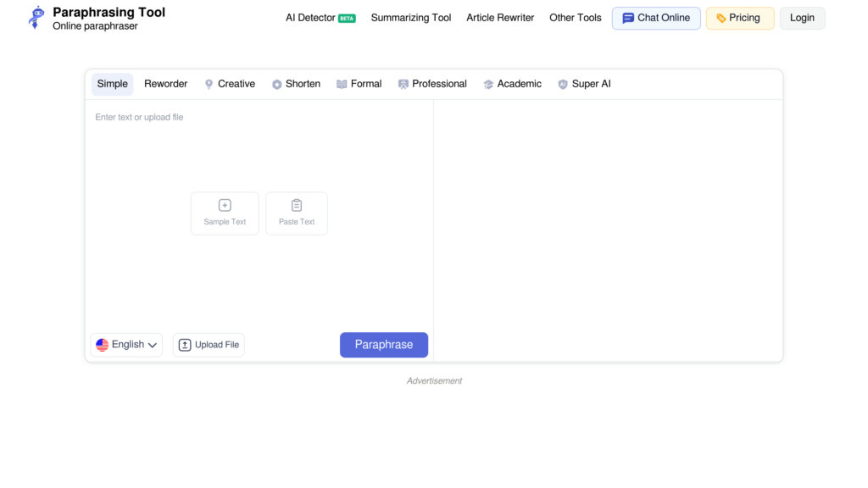Open the English language selector
868x488 pixels.
[125, 344]
